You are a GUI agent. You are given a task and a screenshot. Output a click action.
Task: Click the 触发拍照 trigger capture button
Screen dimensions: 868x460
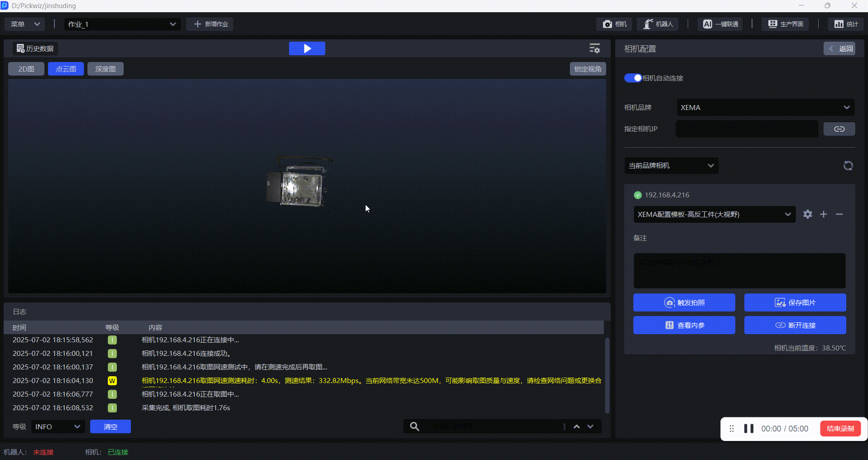click(684, 302)
